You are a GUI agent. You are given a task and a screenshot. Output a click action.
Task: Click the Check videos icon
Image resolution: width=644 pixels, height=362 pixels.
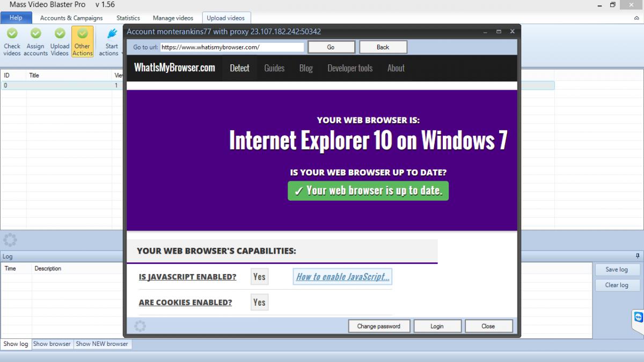pos(12,34)
